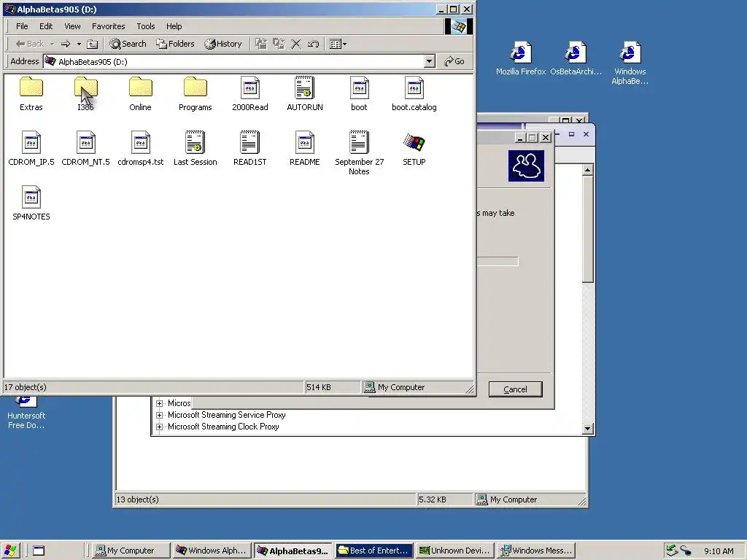Click the scrollbar down arrow in device list
The height and width of the screenshot is (560, 747).
click(x=588, y=429)
